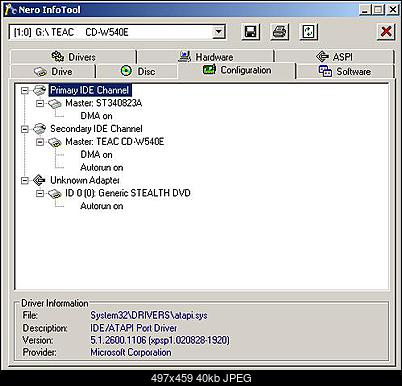
Task: Click the TEAC CD-W540E drive icon
Action: [x=55, y=142]
